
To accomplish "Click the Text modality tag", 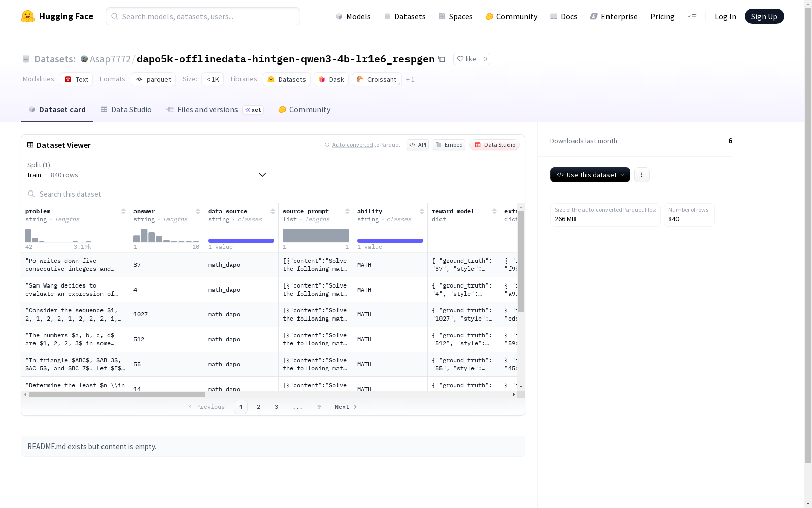I will (77, 79).
